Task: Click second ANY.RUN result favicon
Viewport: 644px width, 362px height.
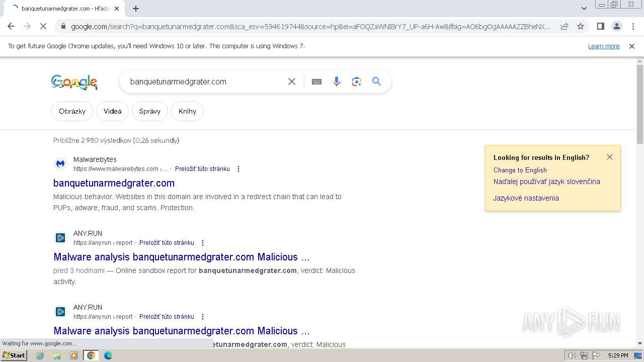Action: click(60, 312)
